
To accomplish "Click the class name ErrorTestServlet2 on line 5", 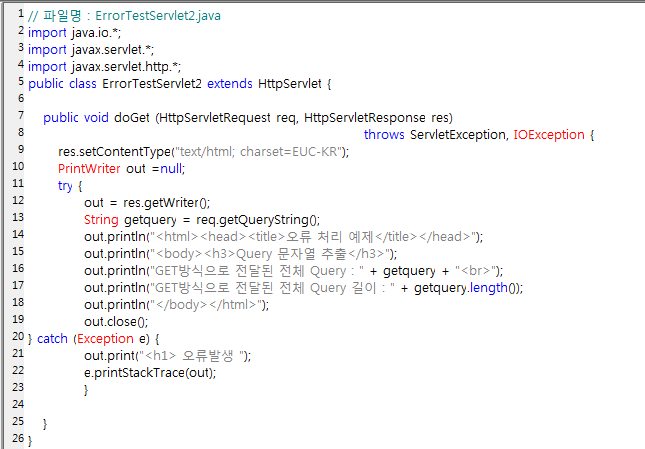I will click(x=152, y=83).
